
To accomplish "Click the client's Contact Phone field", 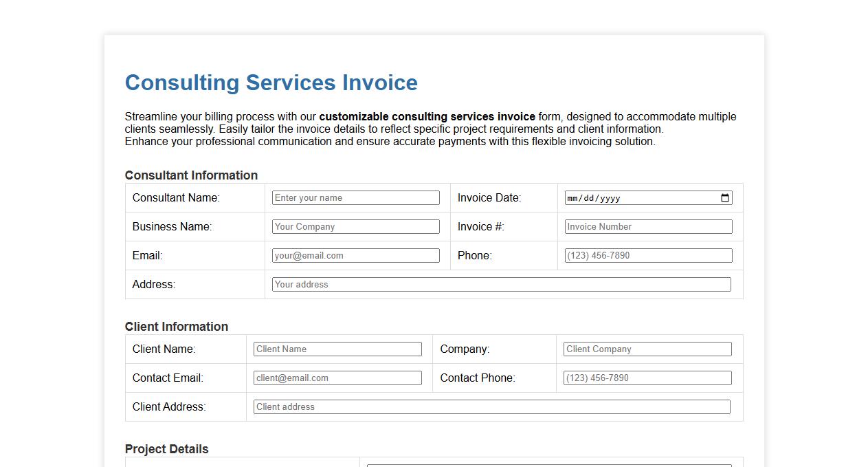I will [647, 378].
